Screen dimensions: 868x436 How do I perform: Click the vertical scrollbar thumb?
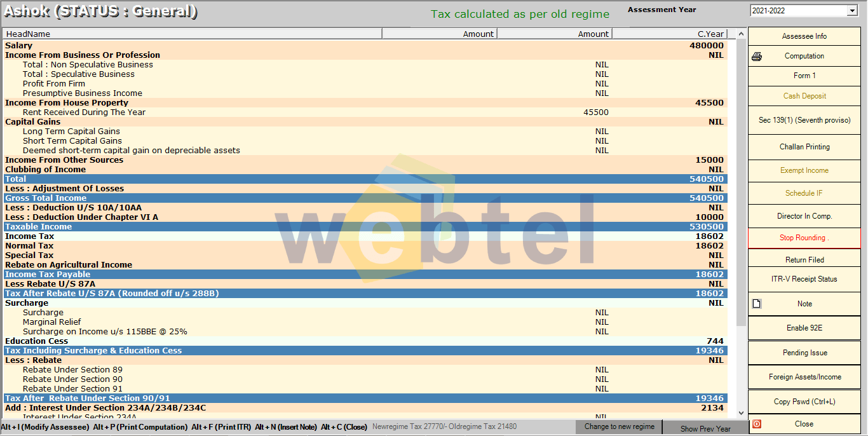coord(741,182)
